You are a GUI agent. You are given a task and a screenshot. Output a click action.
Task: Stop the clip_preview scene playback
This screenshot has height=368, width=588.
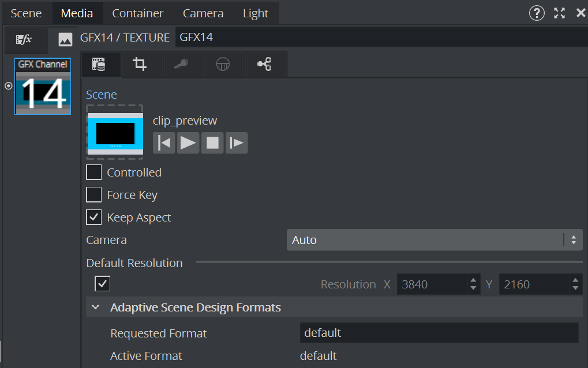point(212,142)
